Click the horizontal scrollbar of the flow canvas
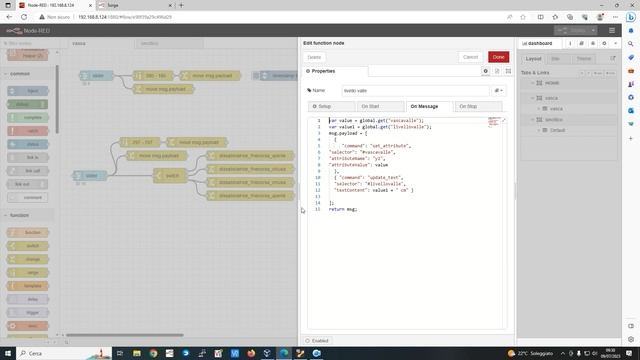Image resolution: width=640 pixels, height=360 pixels. 124,335
